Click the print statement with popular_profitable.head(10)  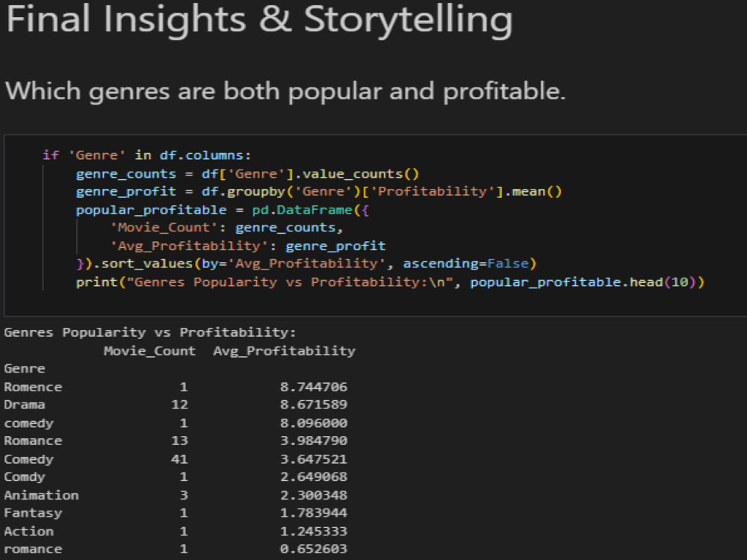(x=390, y=282)
